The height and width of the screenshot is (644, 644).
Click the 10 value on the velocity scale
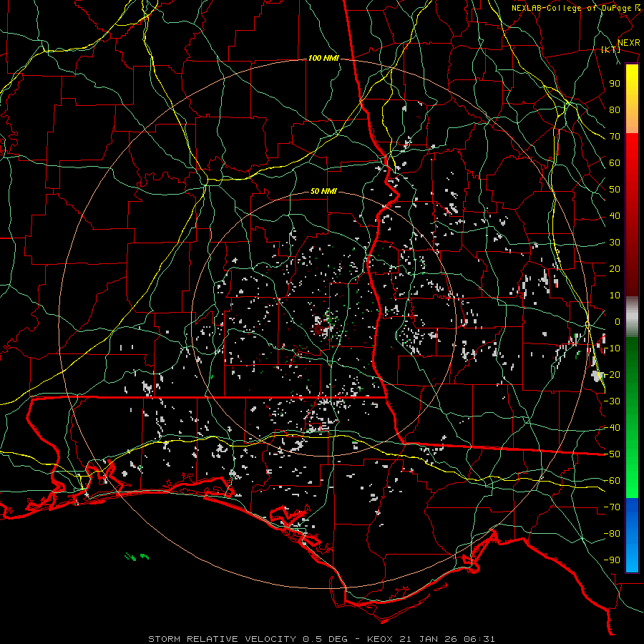click(x=615, y=296)
